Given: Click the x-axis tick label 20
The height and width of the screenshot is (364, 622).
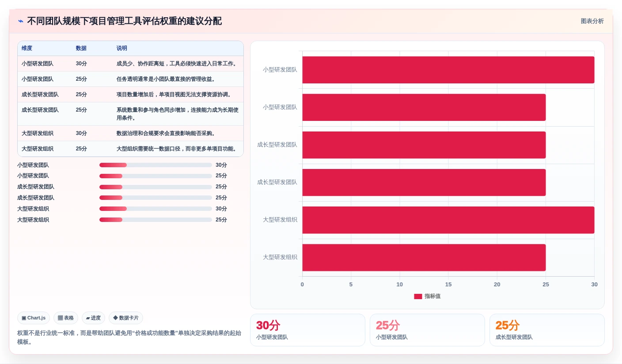Looking at the screenshot, I should coord(497,285).
